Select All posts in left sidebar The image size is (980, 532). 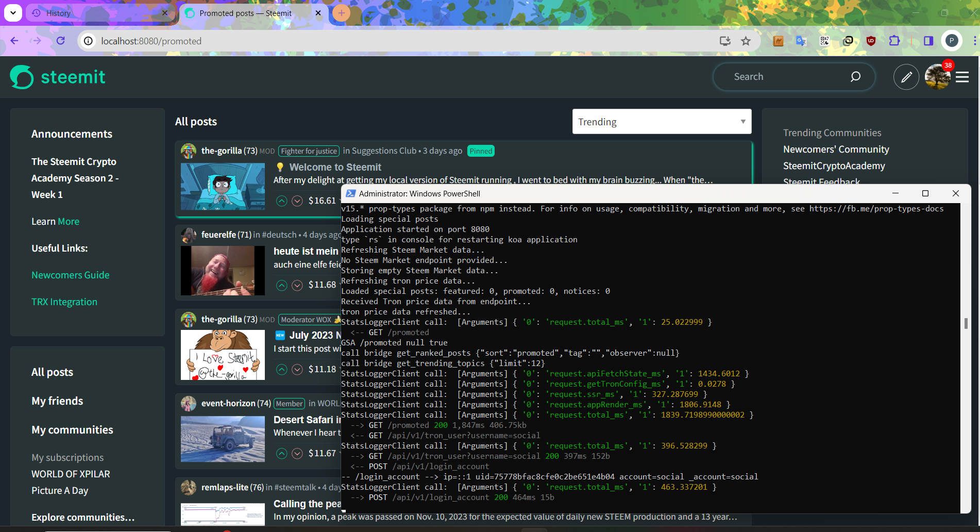point(52,372)
